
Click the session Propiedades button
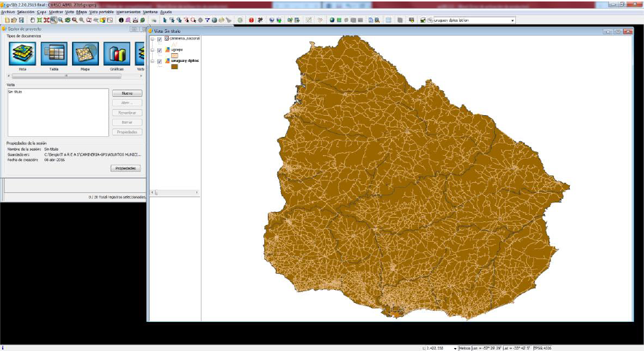point(126,167)
